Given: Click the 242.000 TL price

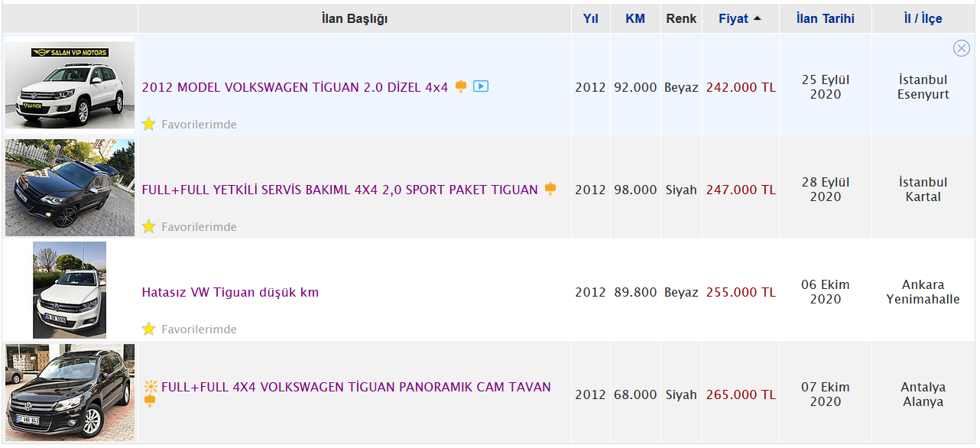Looking at the screenshot, I should coord(741,87).
